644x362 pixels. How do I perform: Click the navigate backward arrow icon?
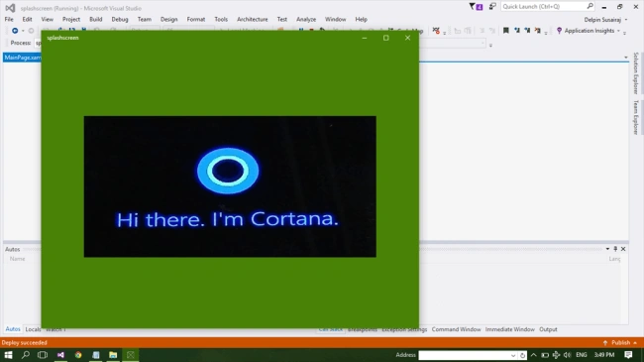15,31
